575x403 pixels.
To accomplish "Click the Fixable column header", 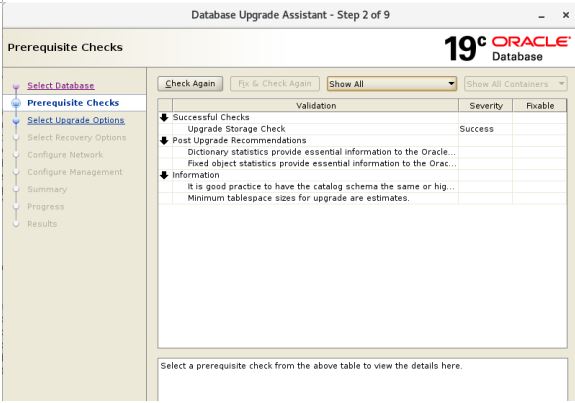I will (x=540, y=106).
